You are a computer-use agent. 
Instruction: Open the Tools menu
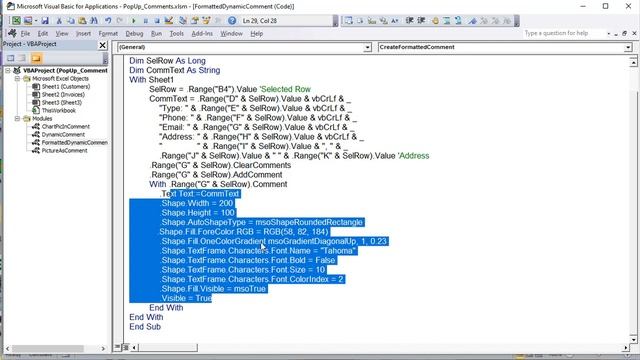176,33
